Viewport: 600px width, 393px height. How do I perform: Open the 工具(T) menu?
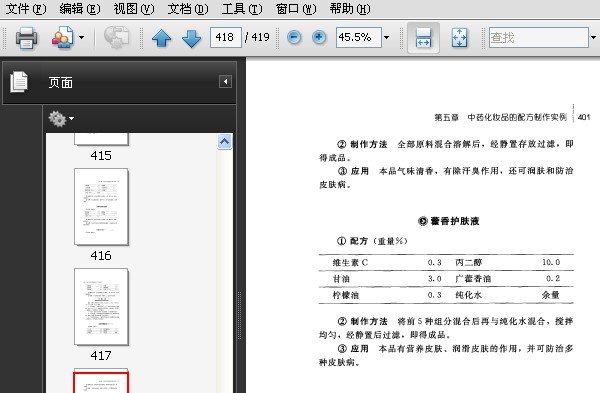pos(242,8)
